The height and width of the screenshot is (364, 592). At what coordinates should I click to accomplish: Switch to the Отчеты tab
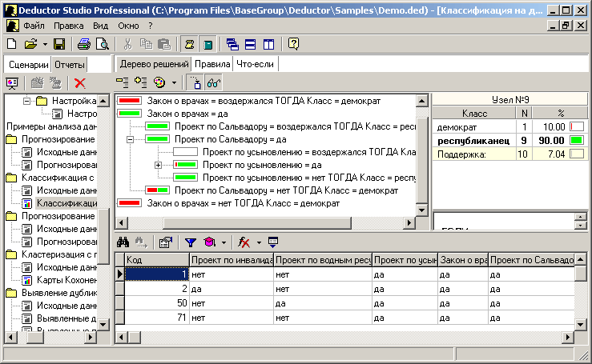point(70,64)
